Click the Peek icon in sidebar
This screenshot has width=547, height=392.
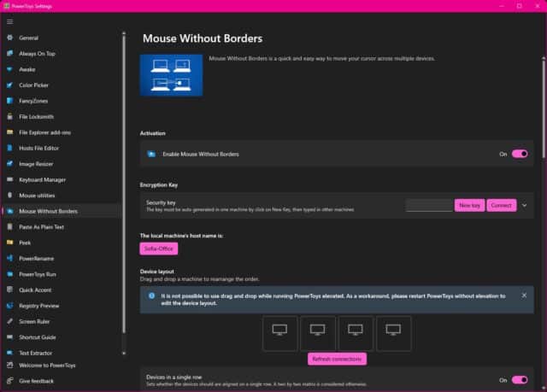click(x=9, y=243)
